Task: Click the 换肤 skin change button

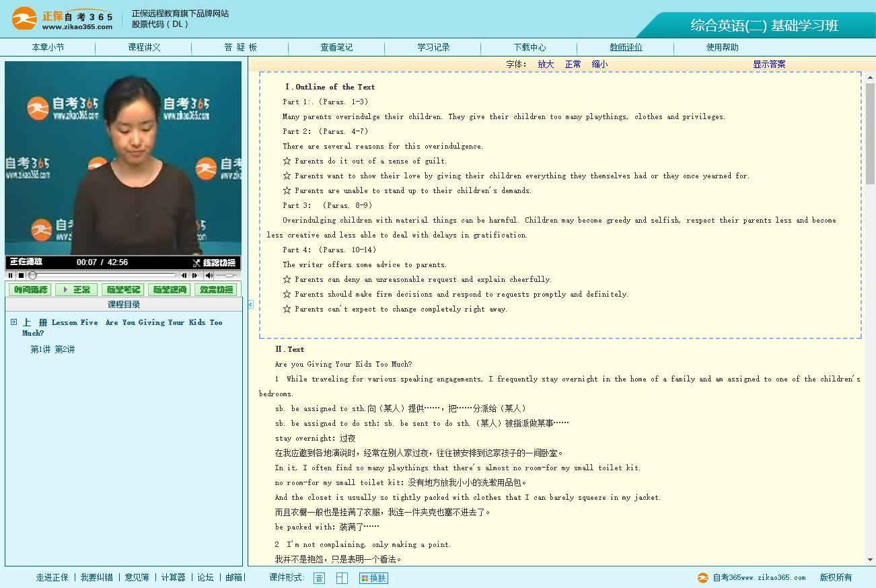Action: coord(373,578)
